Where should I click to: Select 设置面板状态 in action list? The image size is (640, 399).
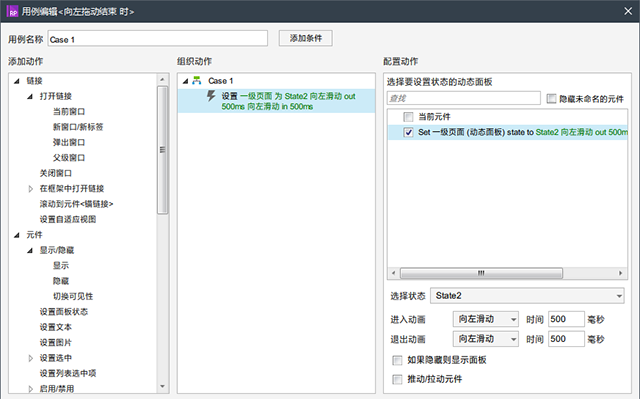click(x=64, y=312)
